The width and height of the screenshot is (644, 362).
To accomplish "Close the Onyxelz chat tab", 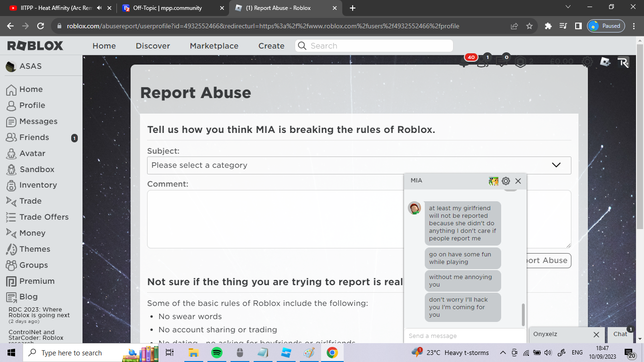I will (596, 335).
